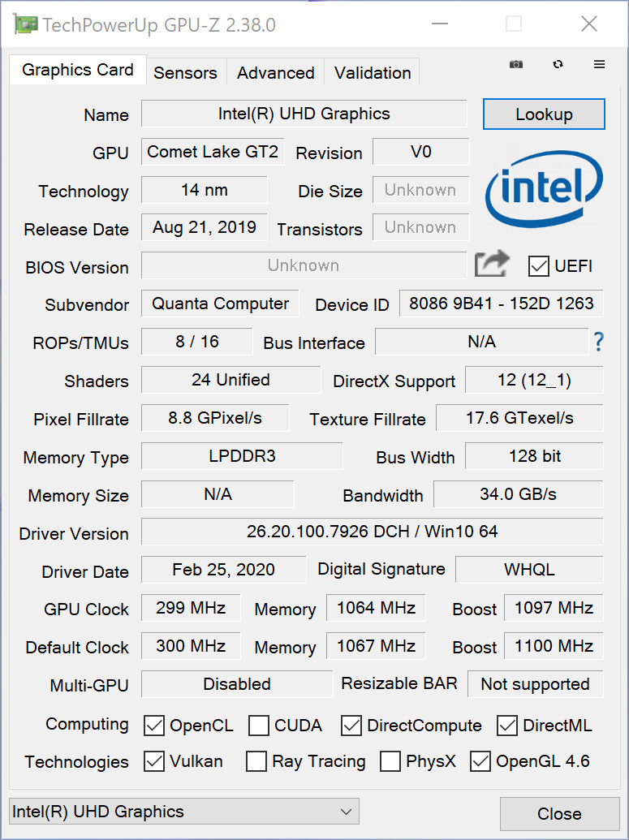The width and height of the screenshot is (629, 840).
Task: Click the GPU-Z title bar app icon
Action: [x=25, y=25]
